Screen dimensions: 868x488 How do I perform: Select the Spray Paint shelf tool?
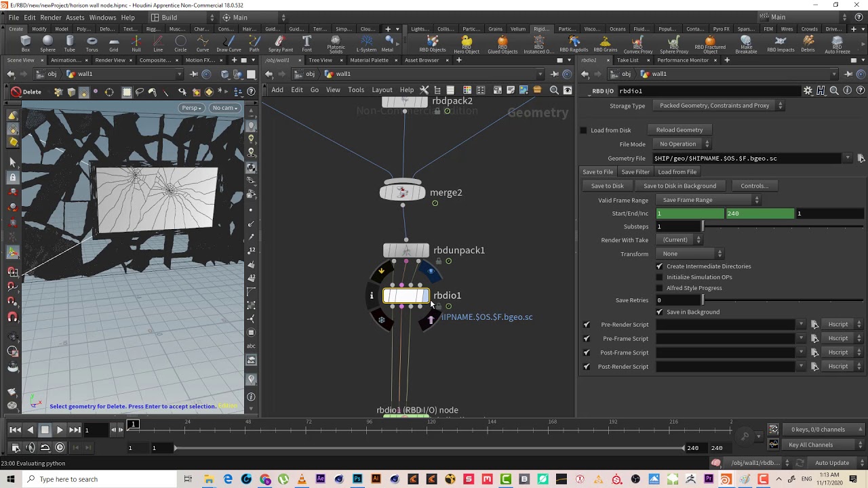[280, 44]
